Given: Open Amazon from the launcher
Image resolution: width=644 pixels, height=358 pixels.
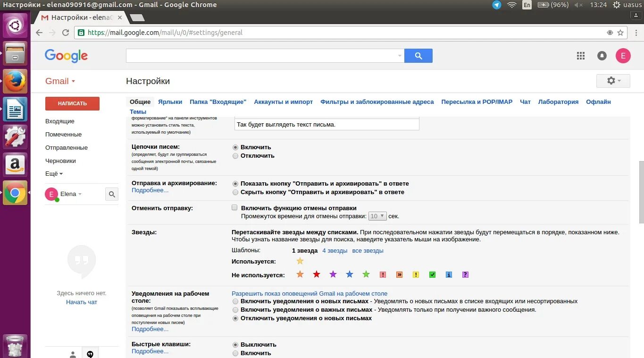Looking at the screenshot, I should [15, 165].
